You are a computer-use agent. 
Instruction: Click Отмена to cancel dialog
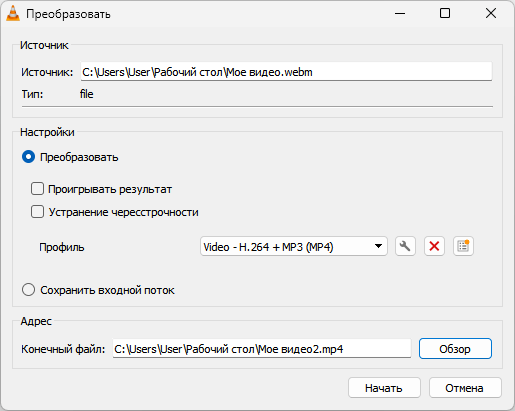(x=465, y=388)
